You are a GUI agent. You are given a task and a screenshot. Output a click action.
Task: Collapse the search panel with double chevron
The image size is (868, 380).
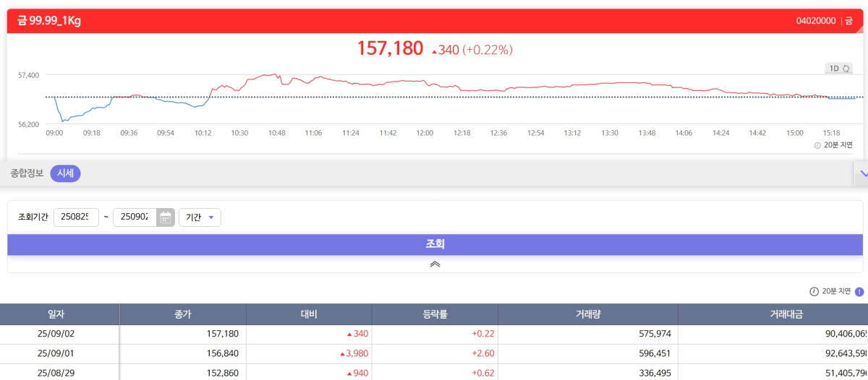coord(435,264)
